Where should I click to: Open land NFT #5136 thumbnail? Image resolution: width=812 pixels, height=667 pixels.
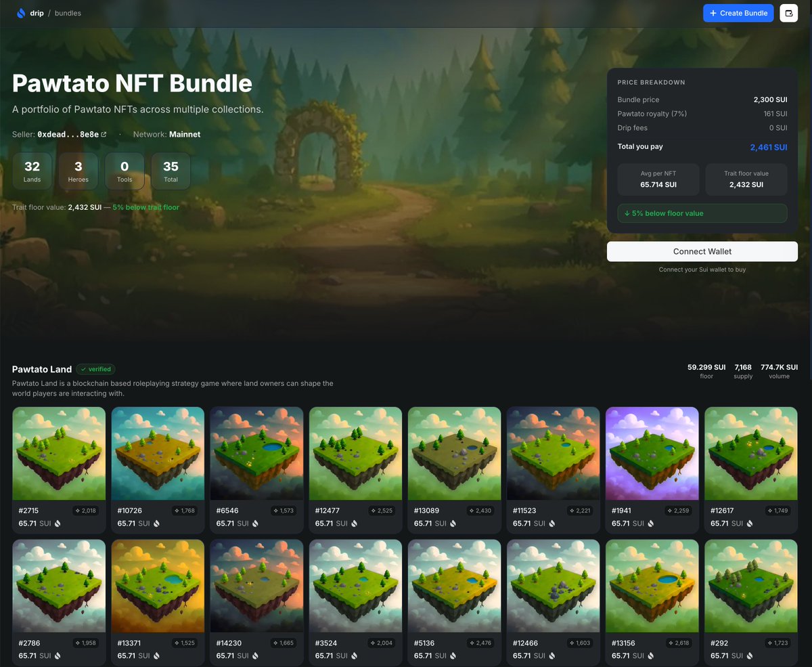[454, 586]
